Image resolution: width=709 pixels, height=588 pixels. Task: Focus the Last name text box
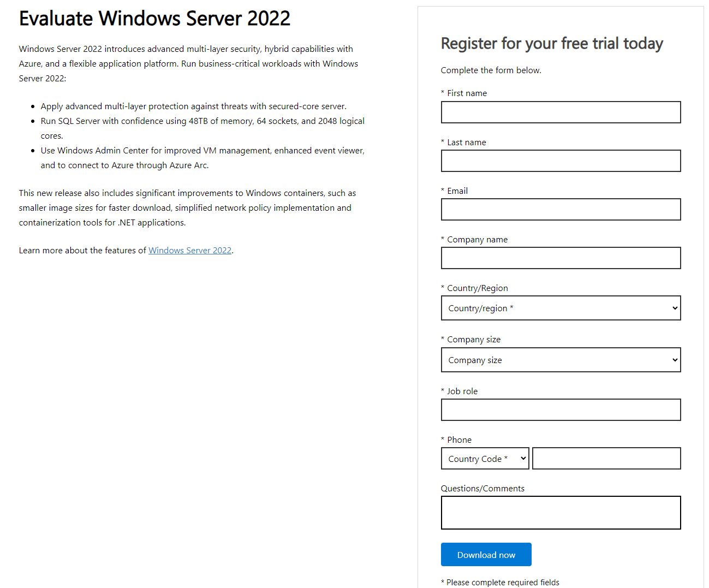561,161
